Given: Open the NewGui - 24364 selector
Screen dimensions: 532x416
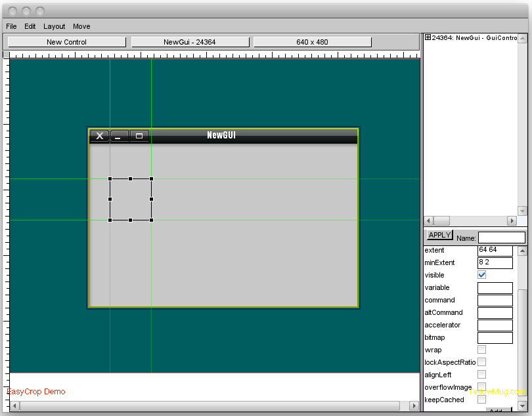Looking at the screenshot, I should coord(190,42).
